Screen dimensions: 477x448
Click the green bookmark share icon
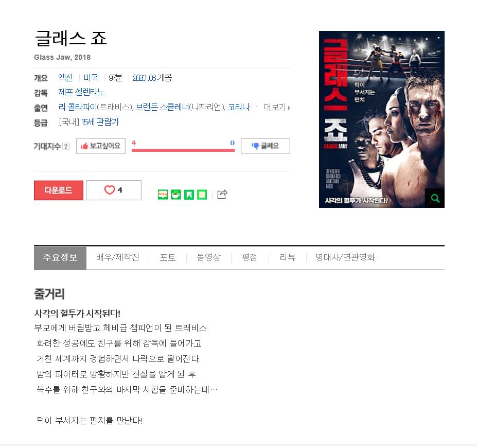click(x=189, y=195)
